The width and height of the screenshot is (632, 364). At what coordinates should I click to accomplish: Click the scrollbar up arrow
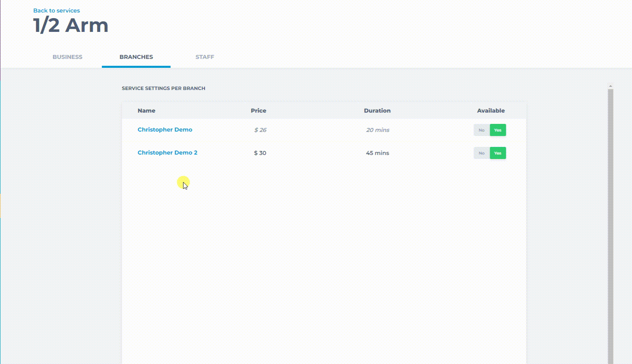[x=611, y=86]
